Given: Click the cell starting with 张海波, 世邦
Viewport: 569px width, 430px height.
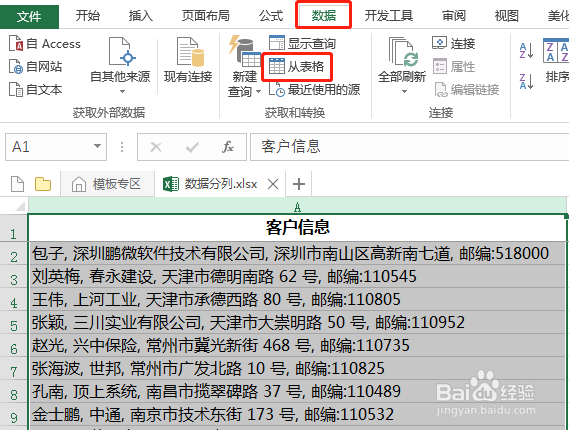Looking at the screenshot, I should pyautogui.click(x=297, y=368).
